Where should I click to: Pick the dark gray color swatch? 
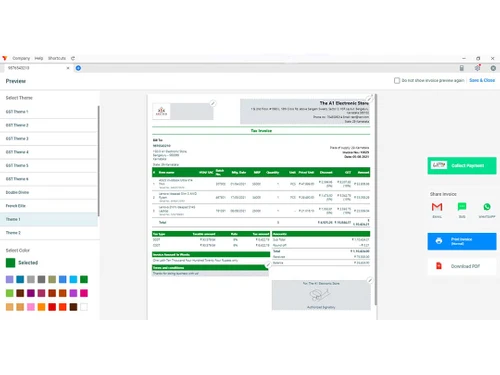pos(41,279)
